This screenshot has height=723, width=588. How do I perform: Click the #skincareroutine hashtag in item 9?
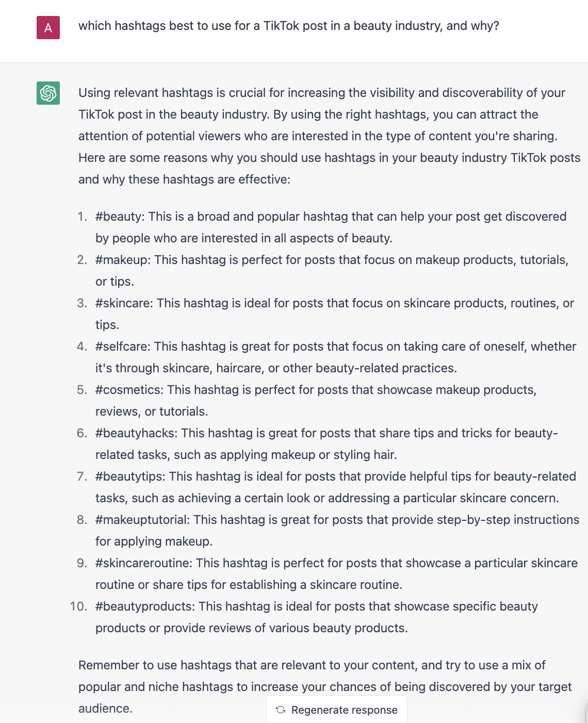point(143,563)
